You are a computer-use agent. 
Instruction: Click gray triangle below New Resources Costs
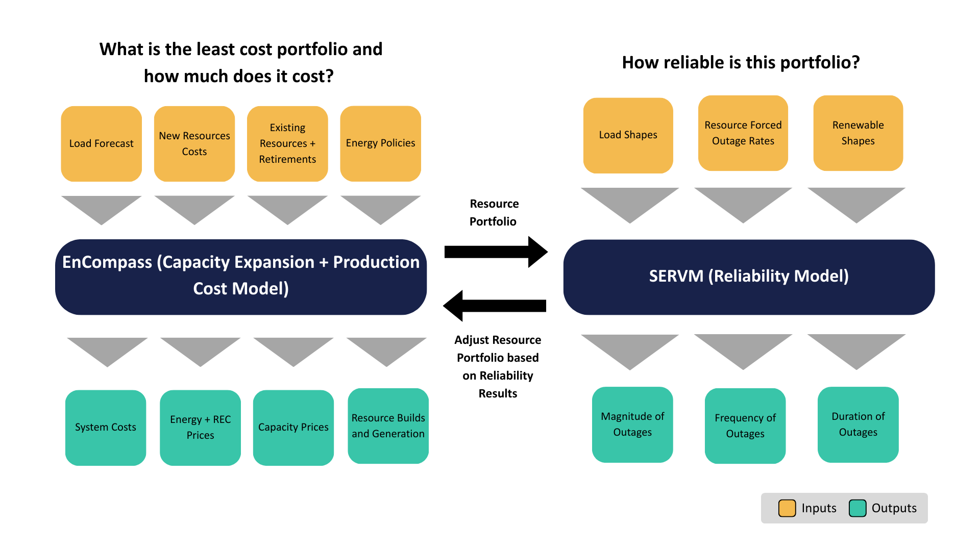[194, 208]
